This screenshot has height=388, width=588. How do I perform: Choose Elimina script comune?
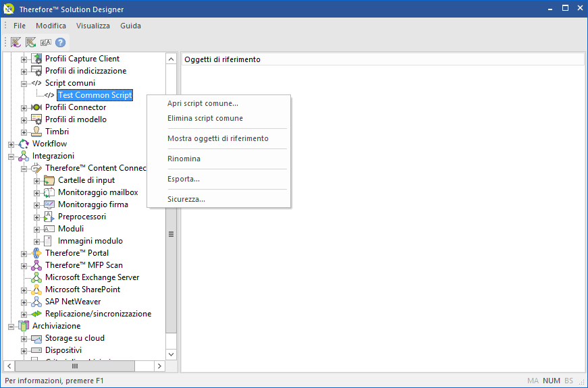pos(219,118)
